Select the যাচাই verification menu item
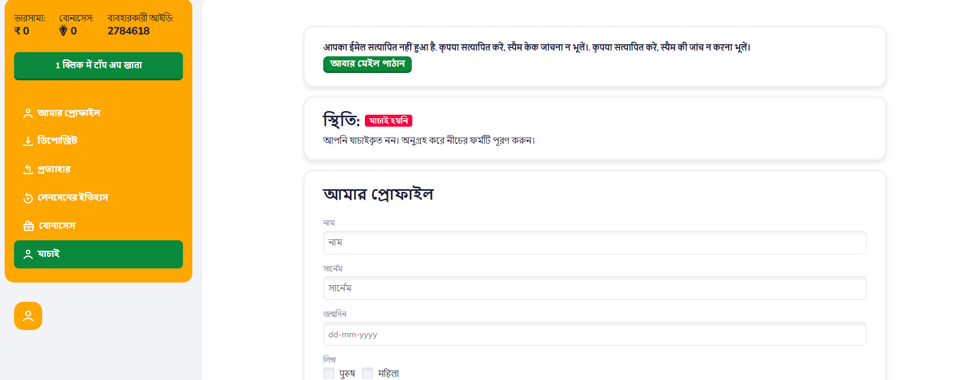This screenshot has width=980, height=380. pyautogui.click(x=99, y=254)
